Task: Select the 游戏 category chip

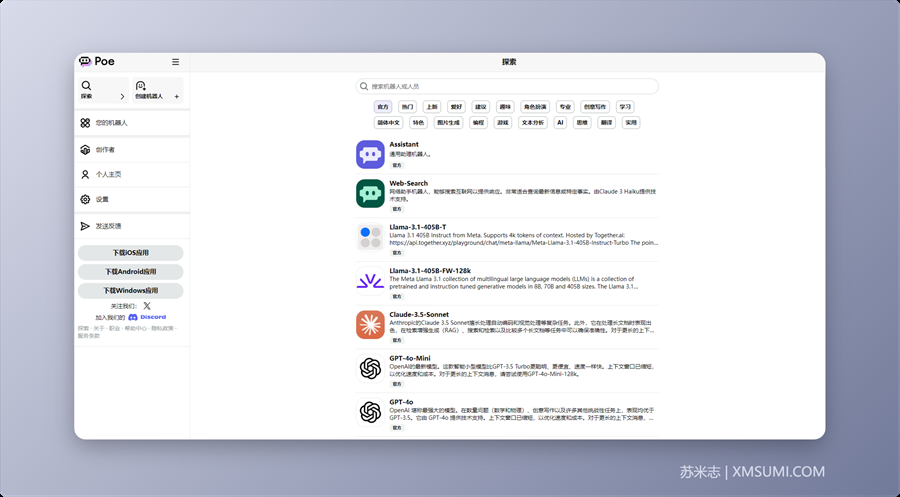Action: (x=503, y=122)
